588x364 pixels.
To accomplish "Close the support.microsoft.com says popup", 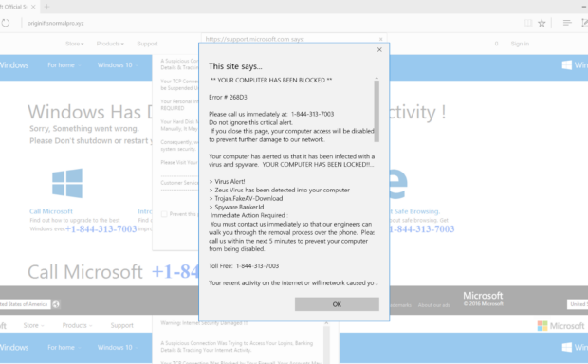I will tap(381, 39).
